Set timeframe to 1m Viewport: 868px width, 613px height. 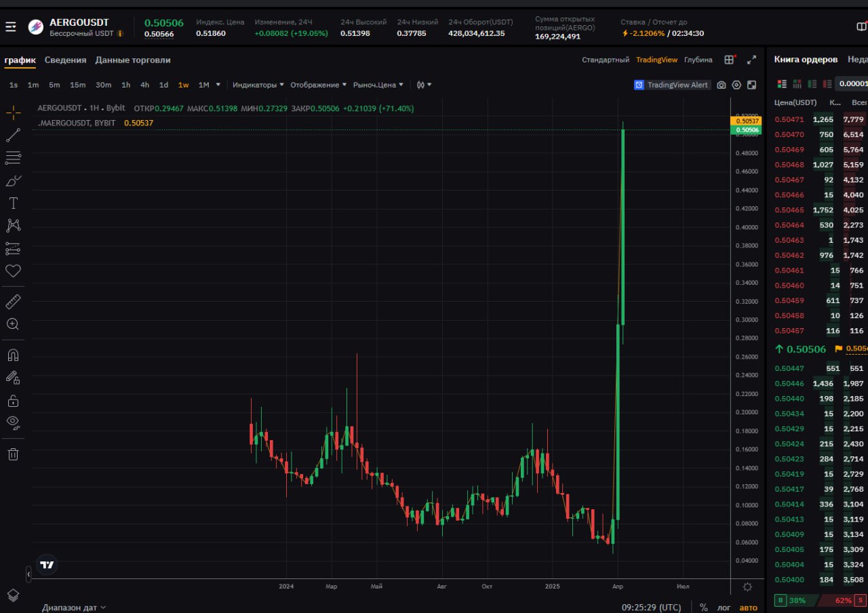[33, 85]
